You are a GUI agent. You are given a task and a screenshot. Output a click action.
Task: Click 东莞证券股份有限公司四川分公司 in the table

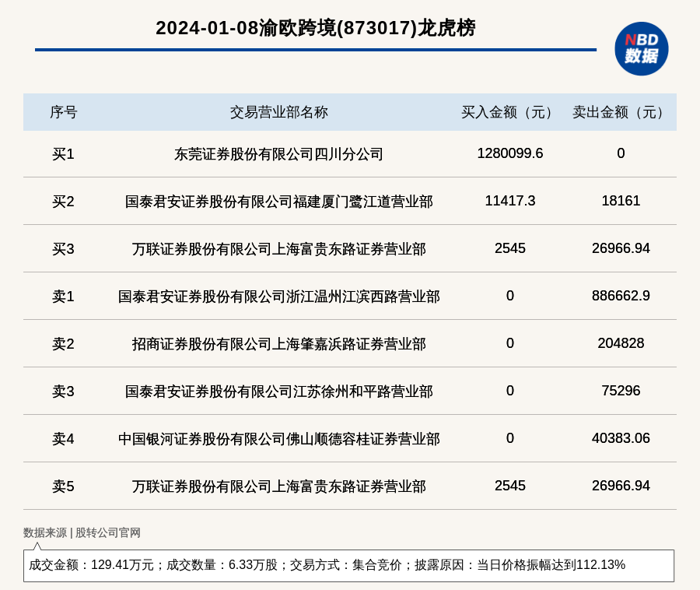(x=278, y=154)
